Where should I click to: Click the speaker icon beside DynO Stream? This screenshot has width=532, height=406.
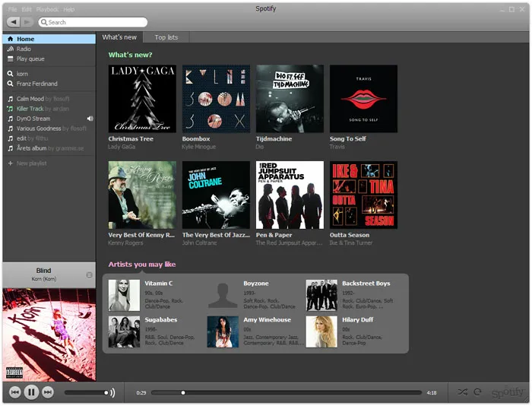pos(90,119)
